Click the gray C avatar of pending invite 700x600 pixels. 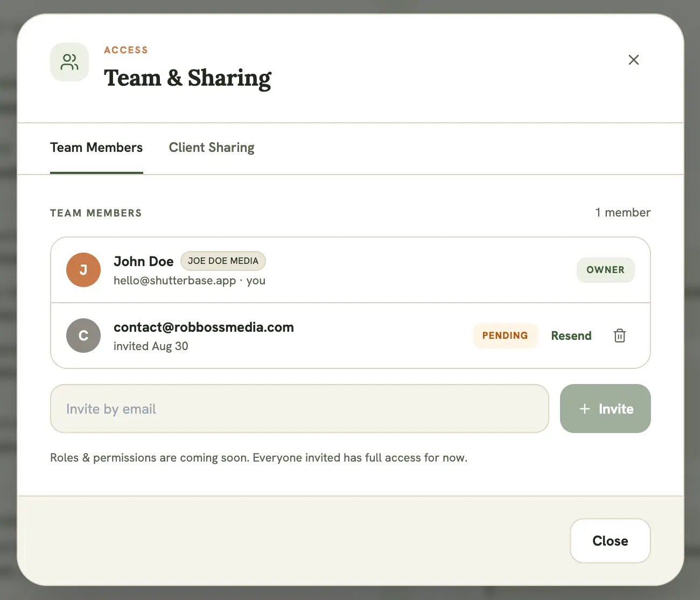(x=83, y=336)
